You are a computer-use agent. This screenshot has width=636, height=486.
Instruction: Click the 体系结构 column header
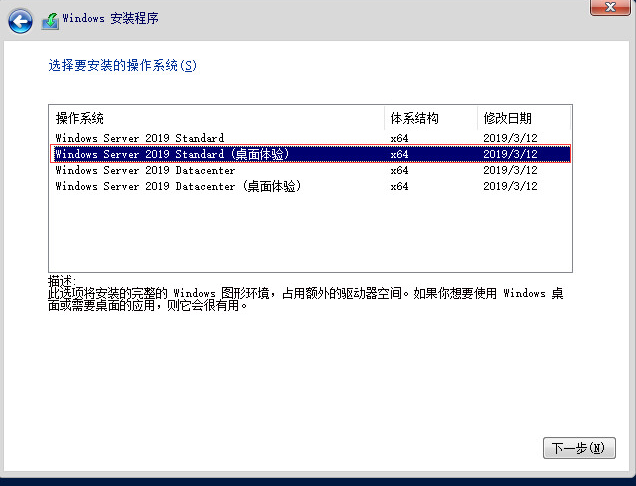(x=431, y=118)
